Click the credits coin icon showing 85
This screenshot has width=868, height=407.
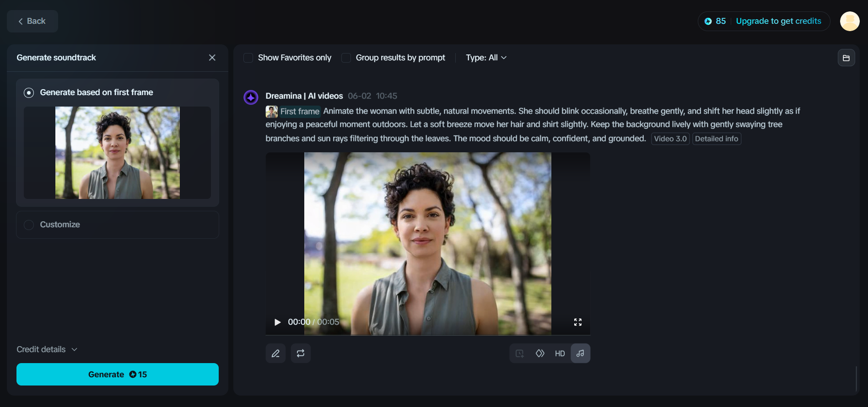(x=708, y=21)
